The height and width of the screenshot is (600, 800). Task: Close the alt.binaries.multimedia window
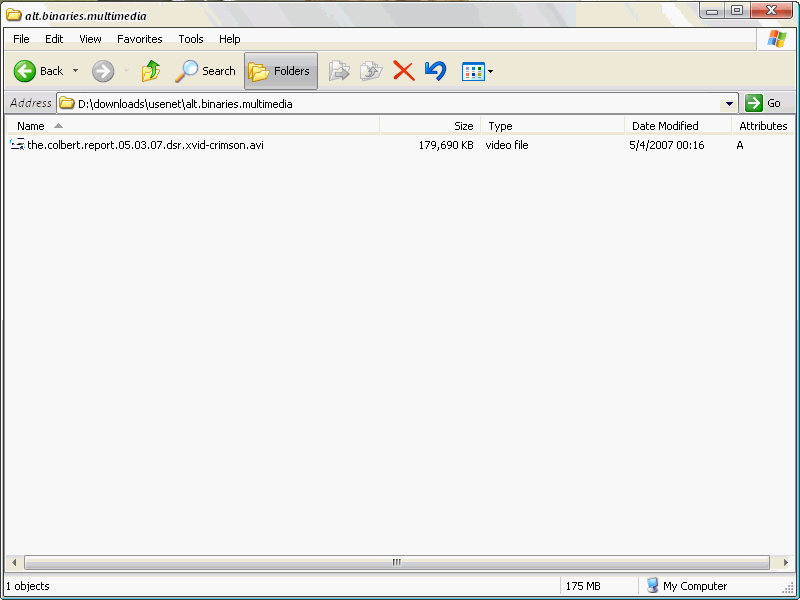point(771,10)
